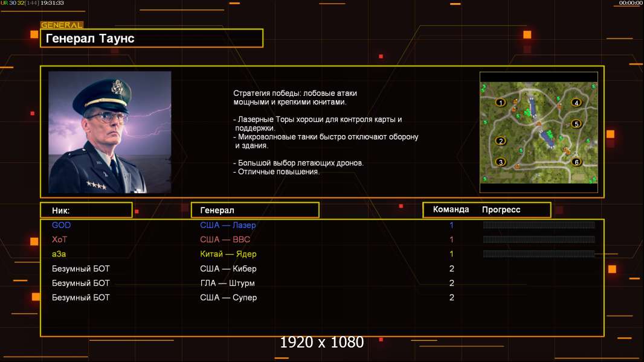Click the 'Генерал Таунс' title box
The width and height of the screenshot is (644, 362).
(x=152, y=38)
